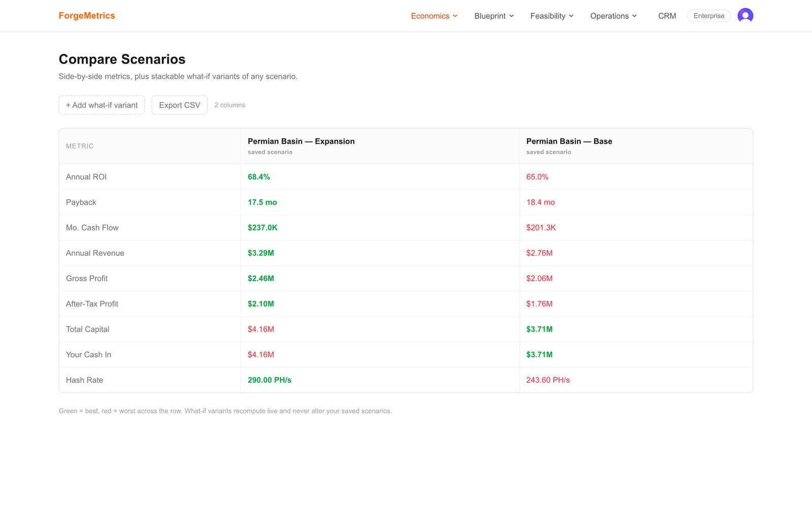The width and height of the screenshot is (812, 508).
Task: Click the Annual Revenue row label
Action: 95,253
